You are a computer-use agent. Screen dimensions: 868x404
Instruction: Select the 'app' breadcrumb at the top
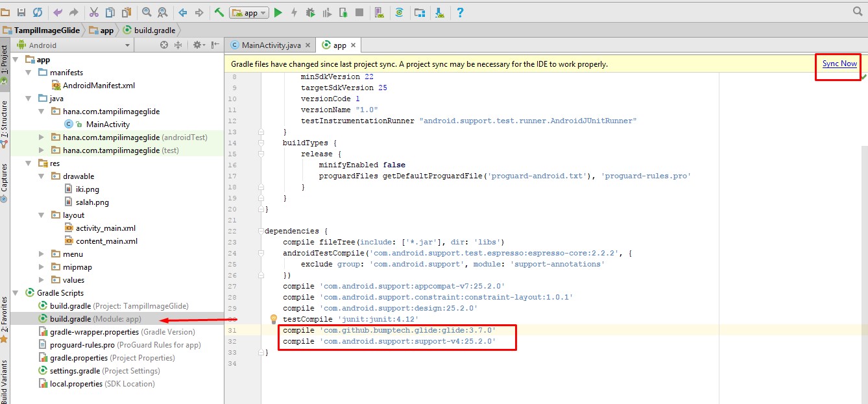(x=102, y=29)
